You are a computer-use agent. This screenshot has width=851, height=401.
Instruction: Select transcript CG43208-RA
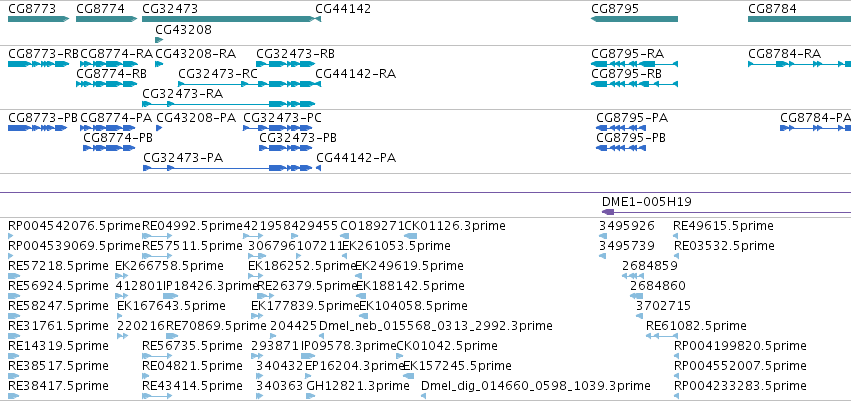click(159, 64)
